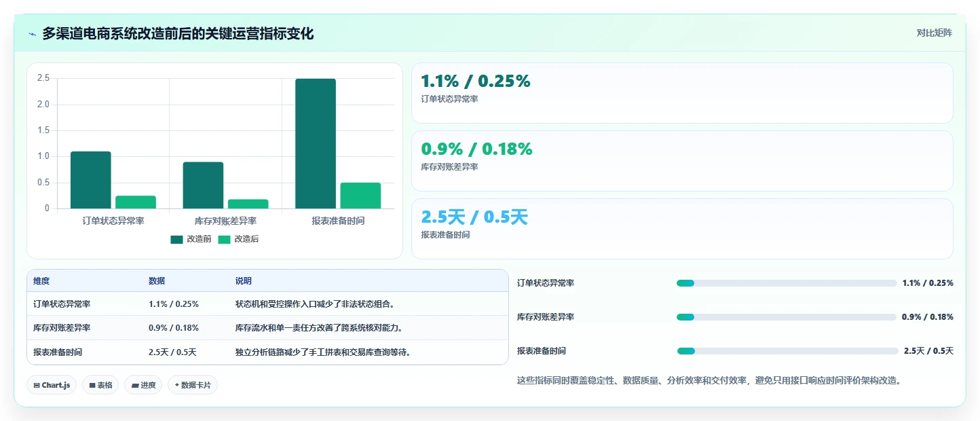Click the 库存对账差异率 progress bar
This screenshot has height=421, width=980.
[787, 317]
